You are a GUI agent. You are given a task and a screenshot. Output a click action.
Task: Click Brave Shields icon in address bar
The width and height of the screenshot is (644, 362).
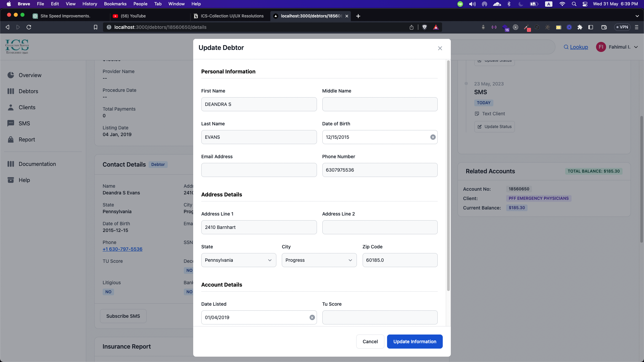424,27
